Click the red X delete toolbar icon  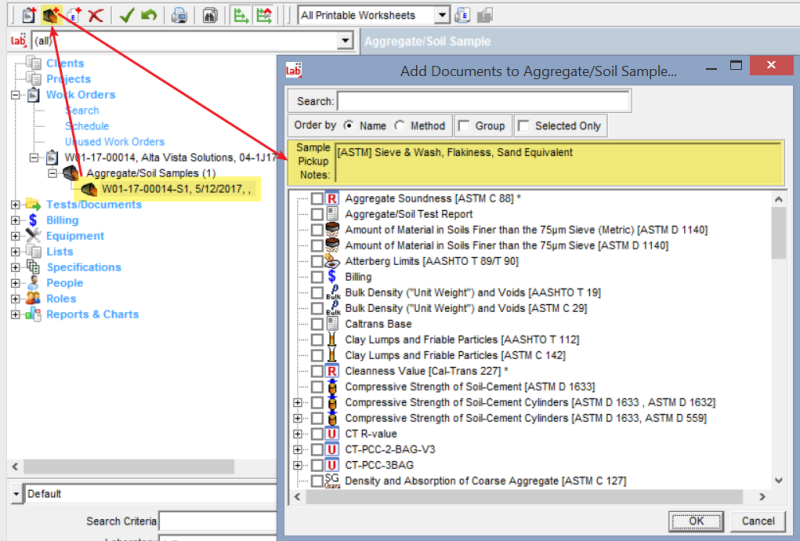[x=96, y=15]
